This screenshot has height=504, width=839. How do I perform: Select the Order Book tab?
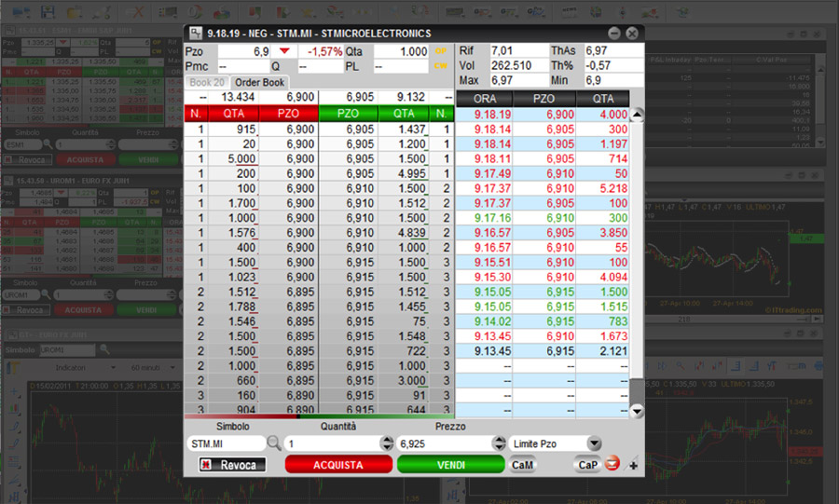click(260, 83)
